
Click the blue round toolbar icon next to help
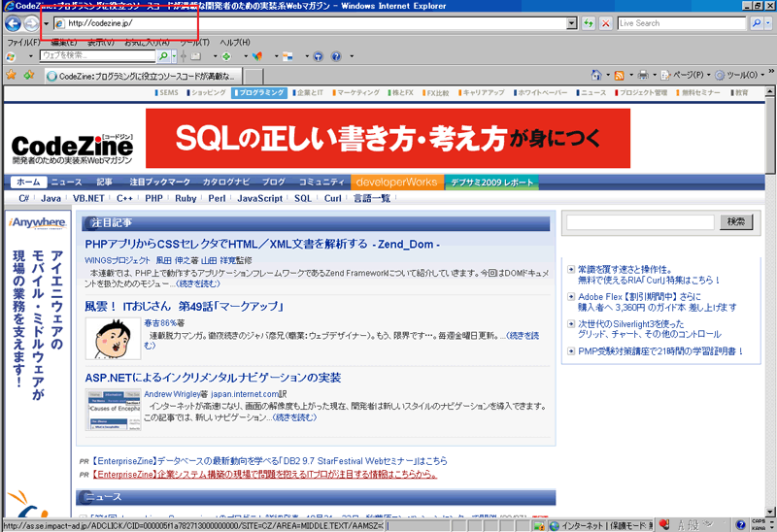[x=319, y=56]
